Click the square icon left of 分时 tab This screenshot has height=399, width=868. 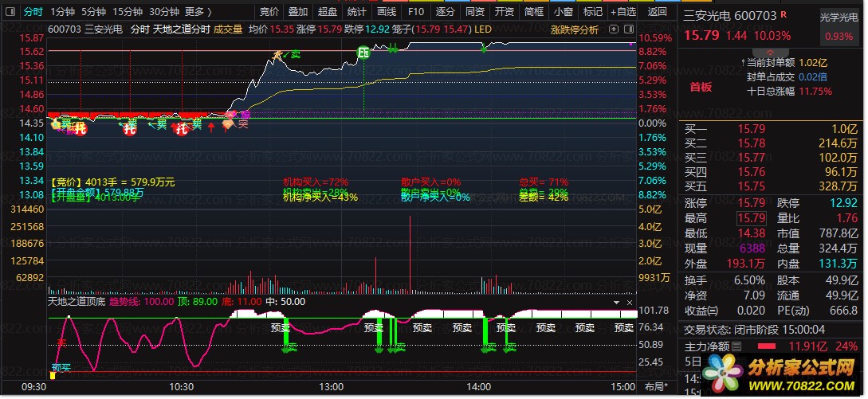(10, 12)
